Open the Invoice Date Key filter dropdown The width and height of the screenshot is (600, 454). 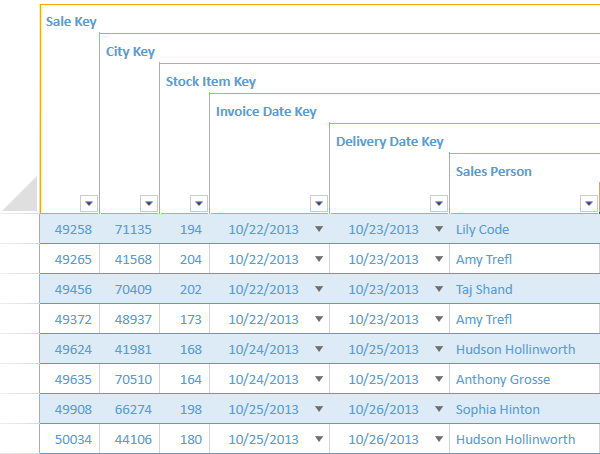pyautogui.click(x=319, y=203)
